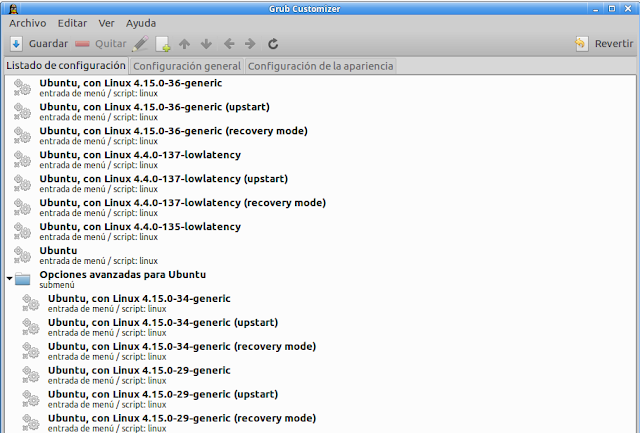The height and width of the screenshot is (433, 640).
Task: Click gear icon of 4.15.0-34-generic entry
Action: (31, 303)
